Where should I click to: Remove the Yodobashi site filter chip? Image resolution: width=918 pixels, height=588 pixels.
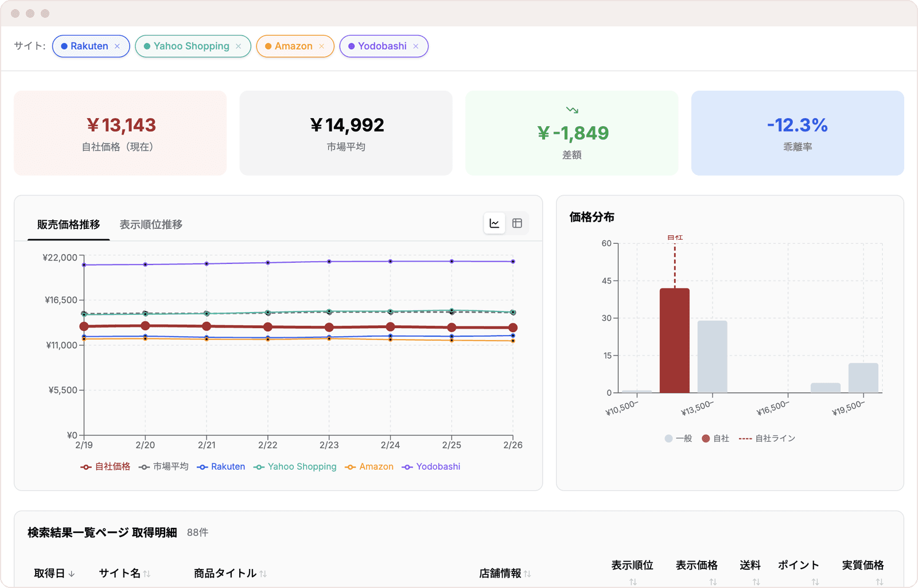(415, 46)
